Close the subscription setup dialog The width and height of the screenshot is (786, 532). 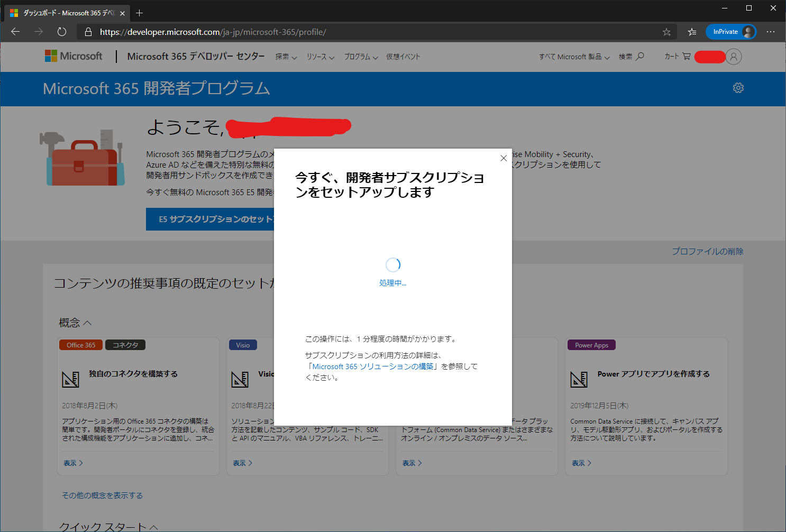point(504,158)
